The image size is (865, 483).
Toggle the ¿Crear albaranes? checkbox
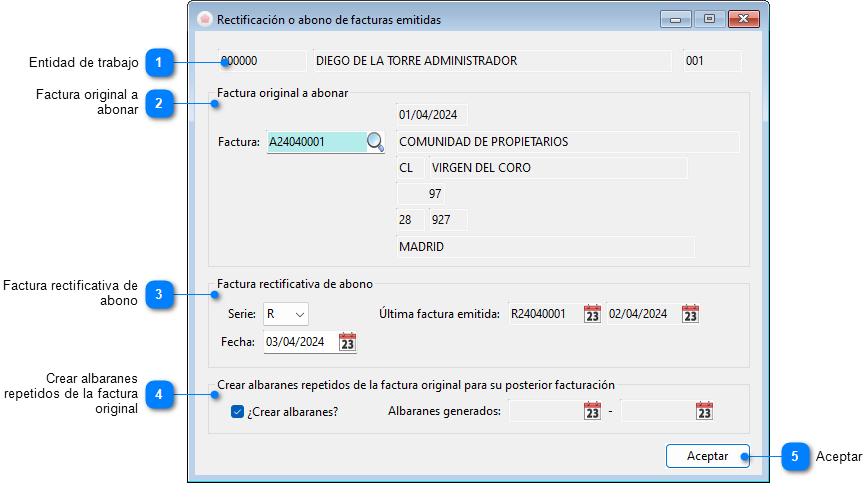238,411
